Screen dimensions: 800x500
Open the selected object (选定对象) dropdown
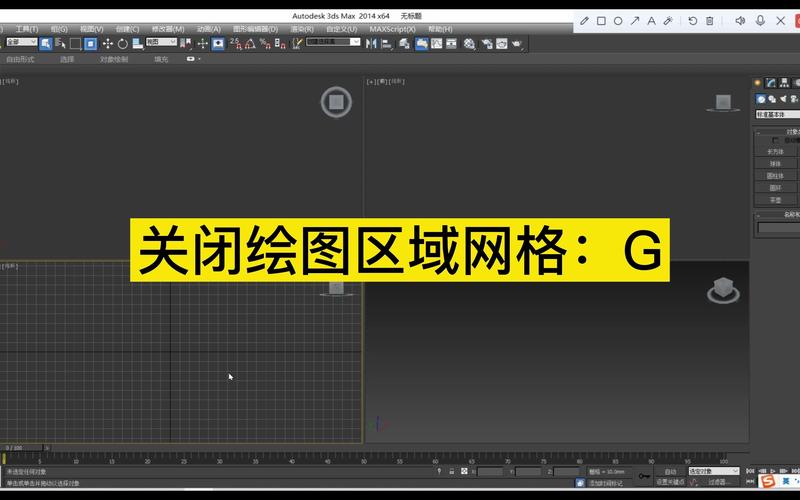point(712,471)
